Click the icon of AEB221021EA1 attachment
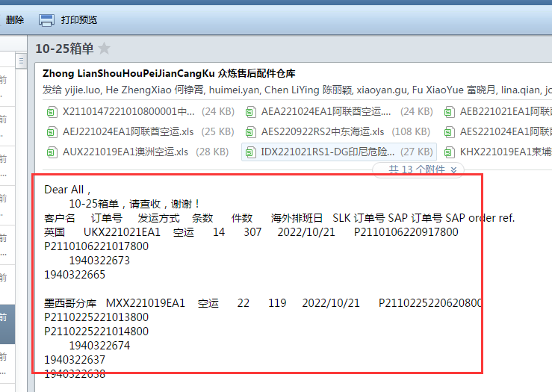 (449, 112)
